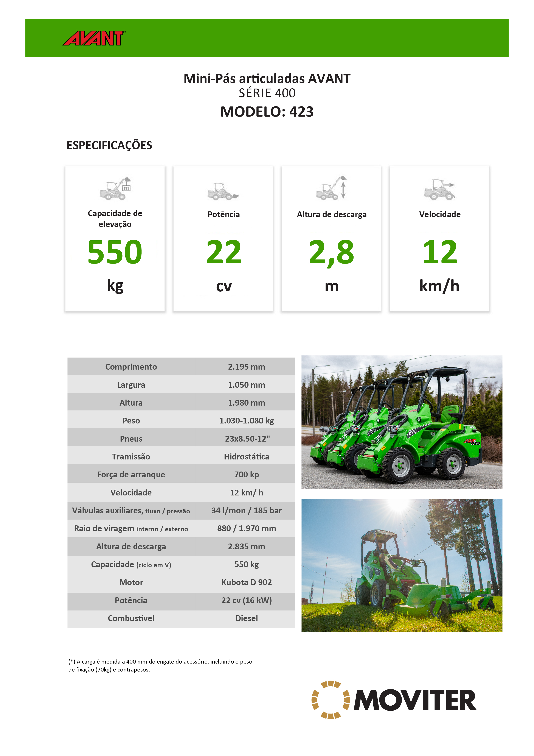This screenshot has height=756, width=534.
Task: Click the 'Motor' table row label
Action: click(x=131, y=583)
